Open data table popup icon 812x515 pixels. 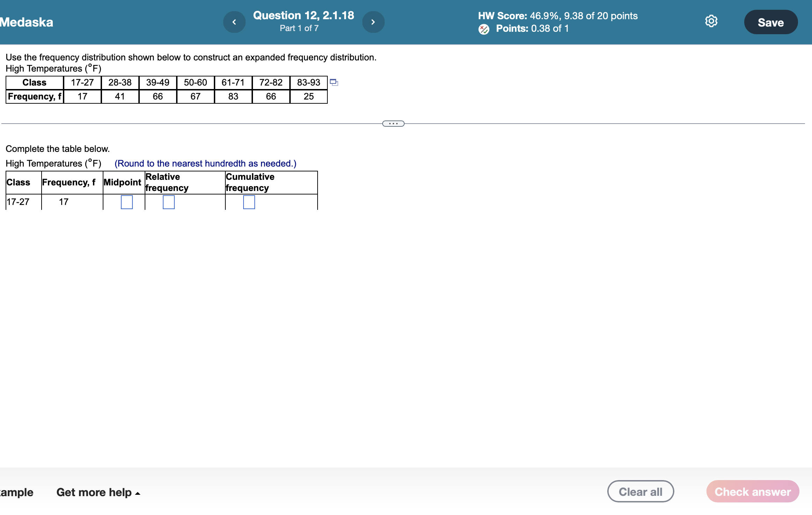click(x=334, y=83)
